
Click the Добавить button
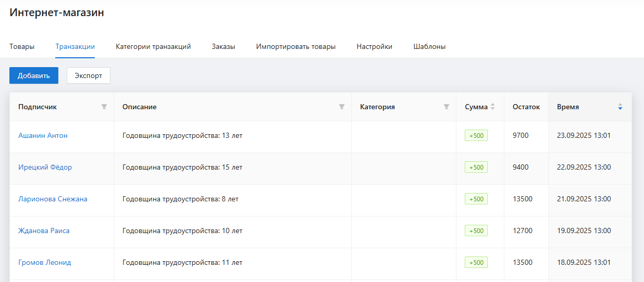tap(34, 75)
